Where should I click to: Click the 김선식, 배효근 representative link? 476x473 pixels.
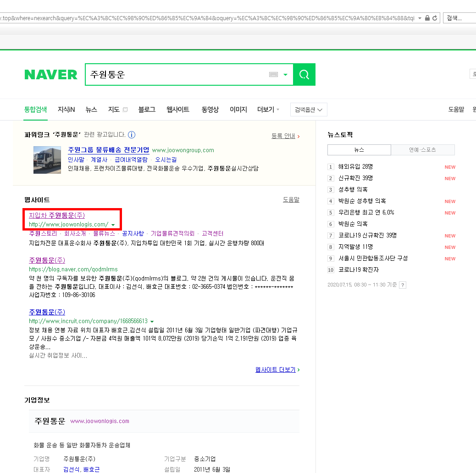click(x=81, y=469)
